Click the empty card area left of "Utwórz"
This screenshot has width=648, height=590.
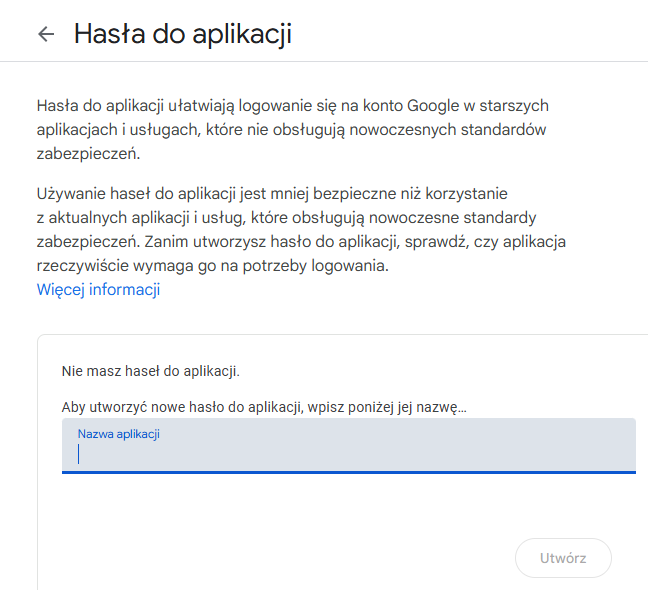tap(280, 557)
